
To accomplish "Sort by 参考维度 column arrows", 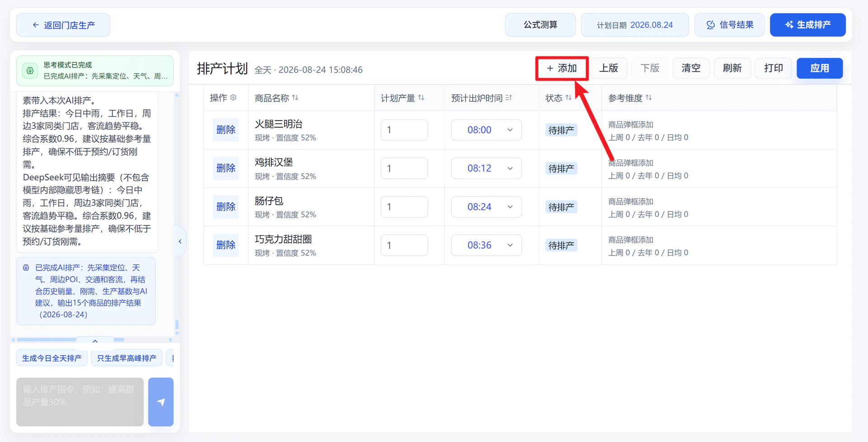I will click(649, 98).
